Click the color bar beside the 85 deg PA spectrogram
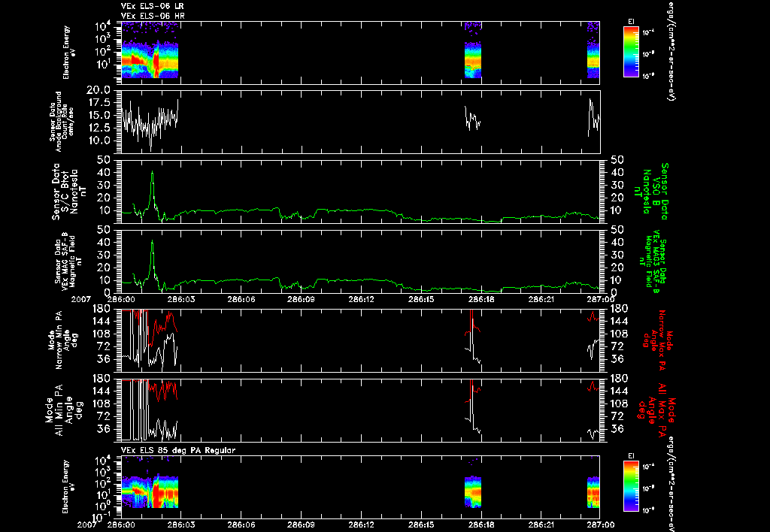The height and width of the screenshot is (532, 770). click(x=631, y=486)
